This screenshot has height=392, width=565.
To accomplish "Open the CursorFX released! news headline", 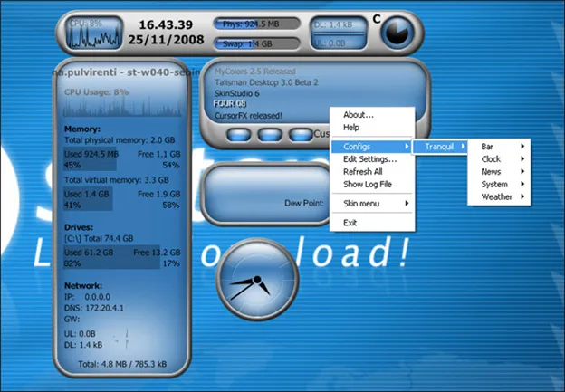I will coord(248,116).
